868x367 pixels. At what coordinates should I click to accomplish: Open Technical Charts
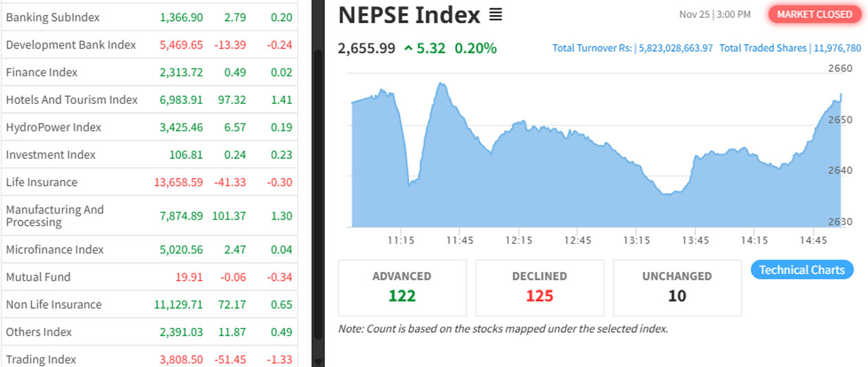coord(801,270)
